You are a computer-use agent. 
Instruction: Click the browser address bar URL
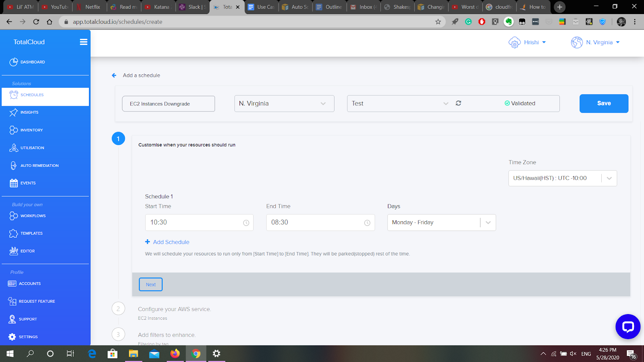tap(118, 22)
